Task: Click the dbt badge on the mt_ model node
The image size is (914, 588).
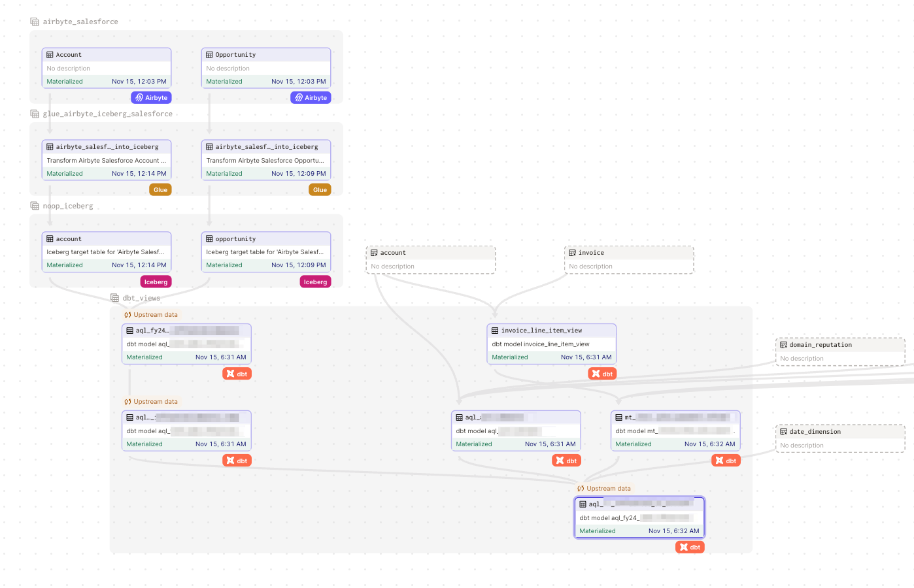Action: [726, 460]
